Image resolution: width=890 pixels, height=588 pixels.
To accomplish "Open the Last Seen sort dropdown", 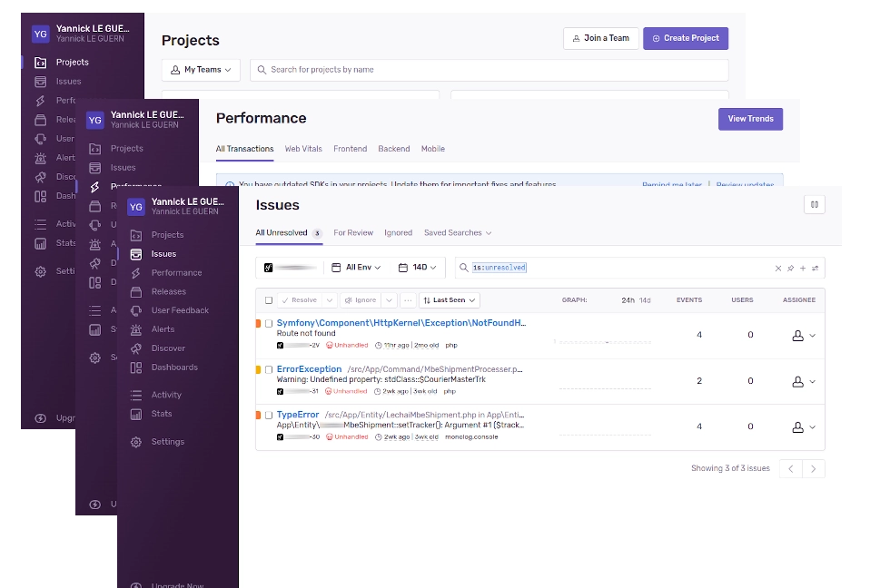I will pos(450,300).
